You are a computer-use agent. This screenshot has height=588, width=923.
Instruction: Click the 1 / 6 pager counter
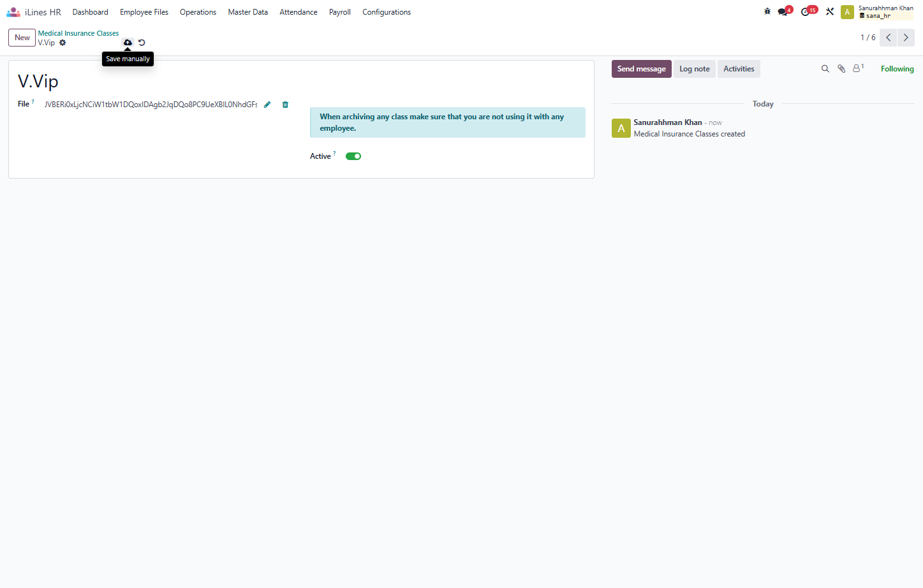pos(868,38)
